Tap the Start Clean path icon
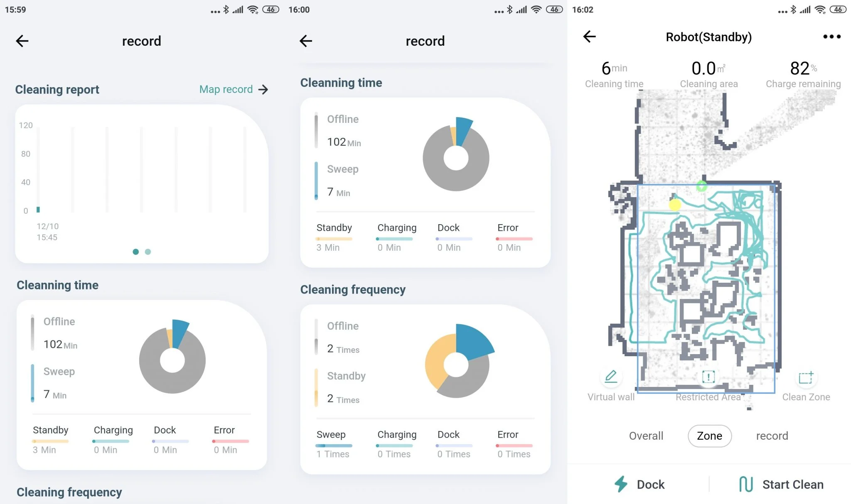 746,484
